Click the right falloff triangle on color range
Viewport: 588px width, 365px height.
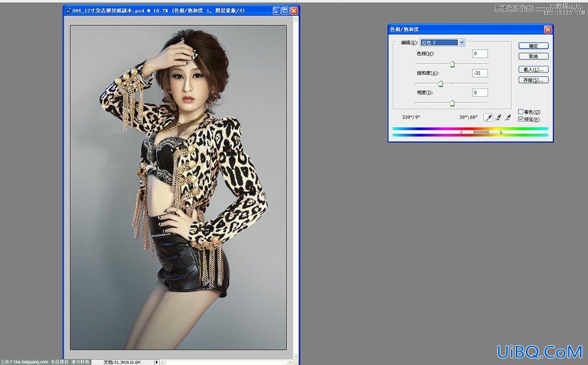pos(501,132)
